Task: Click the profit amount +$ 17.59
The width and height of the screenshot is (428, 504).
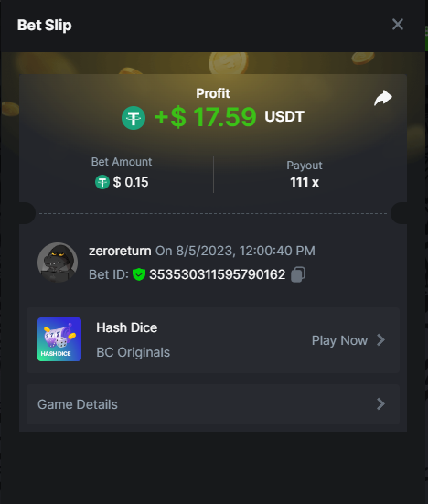Action: pos(205,117)
